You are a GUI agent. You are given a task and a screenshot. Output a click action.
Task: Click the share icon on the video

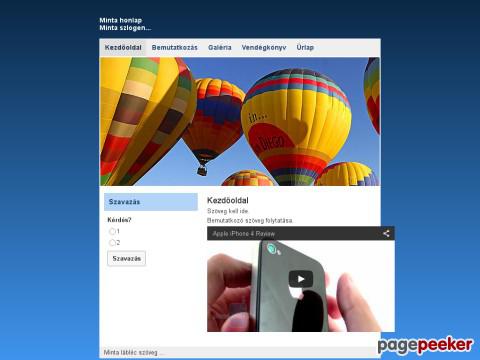[x=386, y=234]
